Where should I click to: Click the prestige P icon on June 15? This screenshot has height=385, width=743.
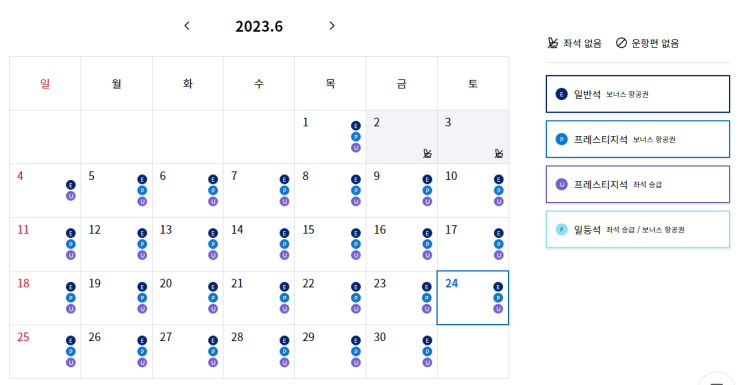click(355, 244)
